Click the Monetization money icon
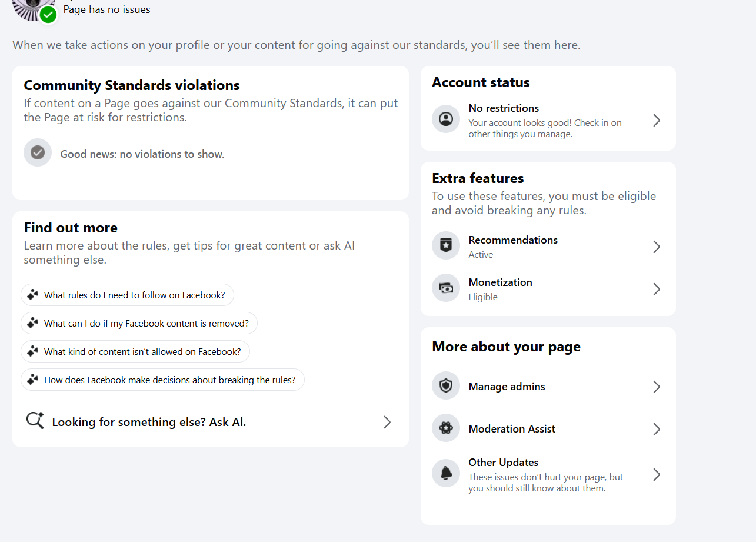 (446, 288)
